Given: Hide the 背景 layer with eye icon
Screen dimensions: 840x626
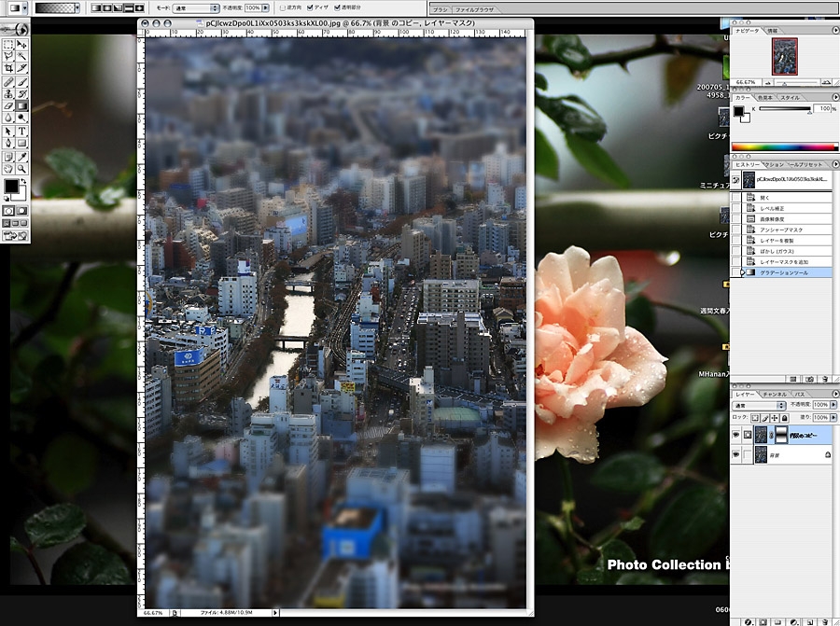Looking at the screenshot, I should pos(735,454).
